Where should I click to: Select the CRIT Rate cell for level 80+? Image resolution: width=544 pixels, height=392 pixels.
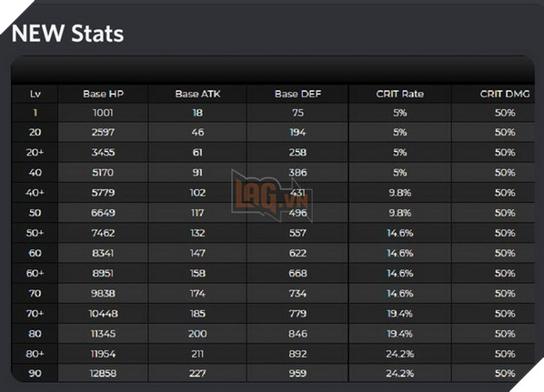(400, 353)
